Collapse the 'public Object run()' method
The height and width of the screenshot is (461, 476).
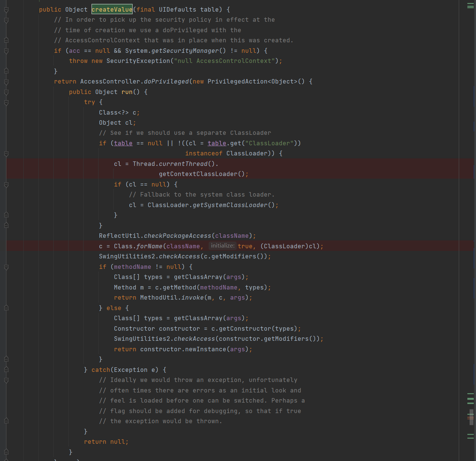[x=6, y=92]
